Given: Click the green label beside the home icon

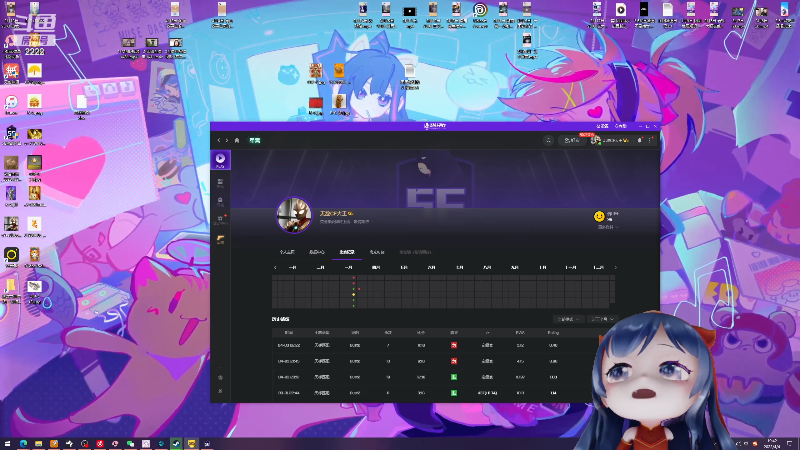Looking at the screenshot, I should (255, 140).
